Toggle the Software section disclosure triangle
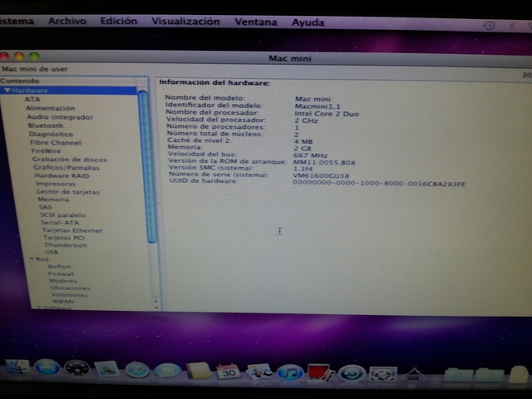532x399 pixels. 38,308
